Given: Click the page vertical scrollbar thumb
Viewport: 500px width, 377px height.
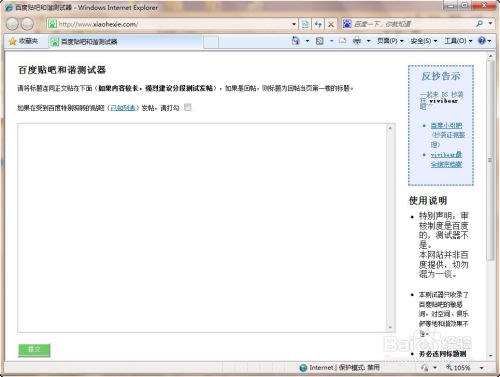Looking at the screenshot, I should 490,160.
